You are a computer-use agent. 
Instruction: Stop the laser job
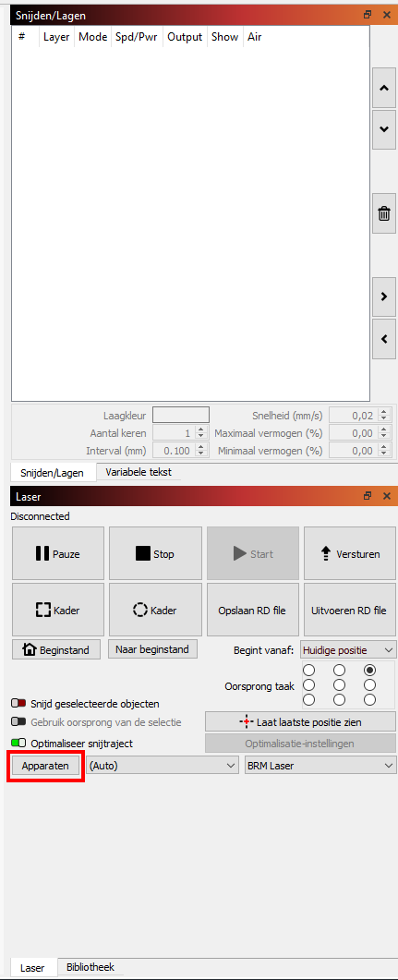pyautogui.click(x=155, y=553)
